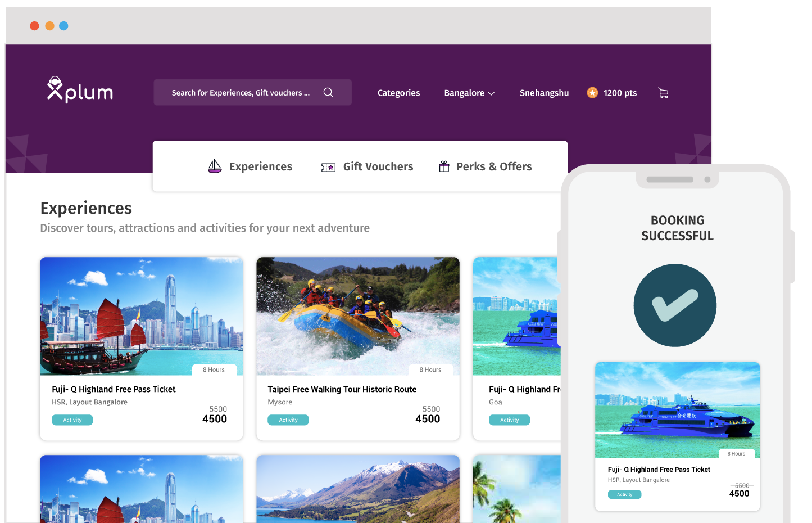The width and height of the screenshot is (812, 523).
Task: Click the 8 Hours badge on junk boat card
Action: pos(214,370)
